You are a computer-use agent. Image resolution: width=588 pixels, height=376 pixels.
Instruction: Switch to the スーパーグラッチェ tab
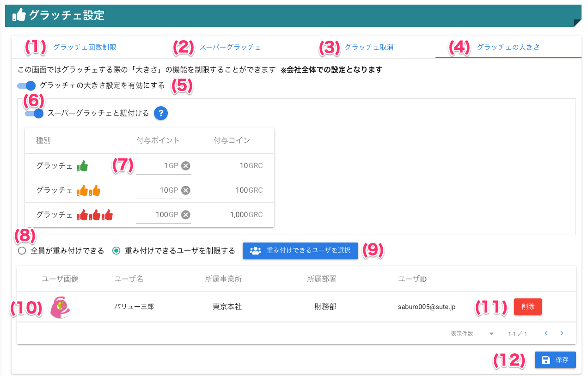pos(230,47)
